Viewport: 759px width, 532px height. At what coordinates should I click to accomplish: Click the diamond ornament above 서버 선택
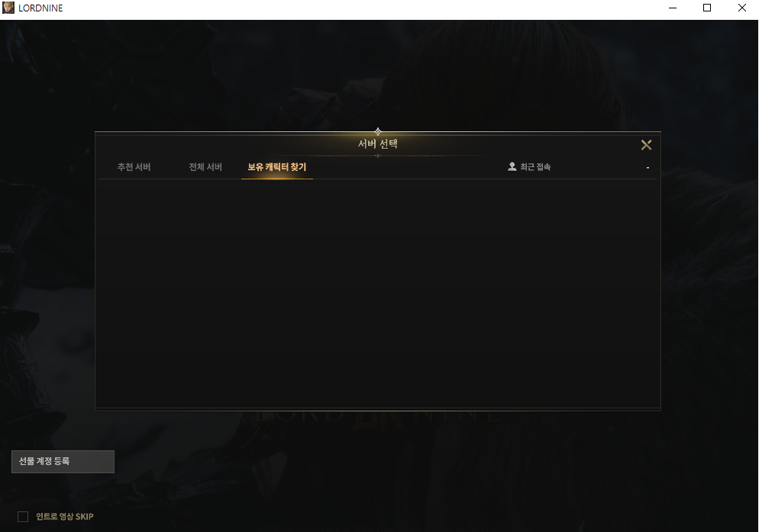click(x=378, y=131)
